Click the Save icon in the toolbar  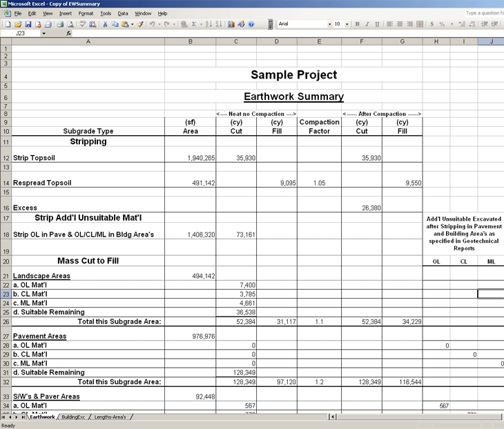(28, 24)
